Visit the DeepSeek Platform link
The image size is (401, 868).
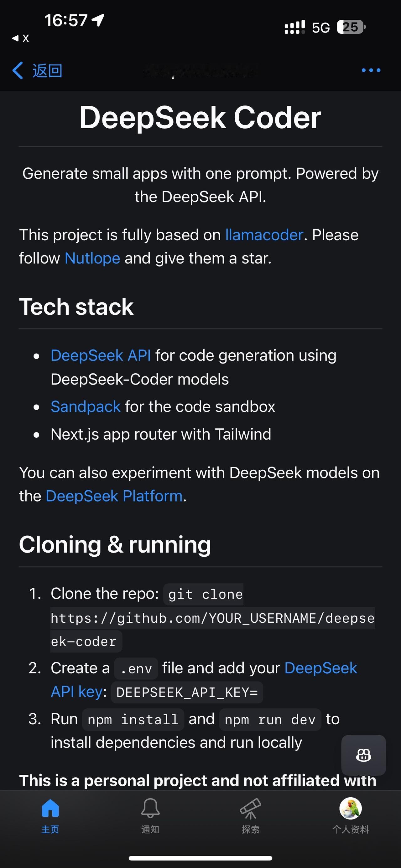tap(114, 496)
